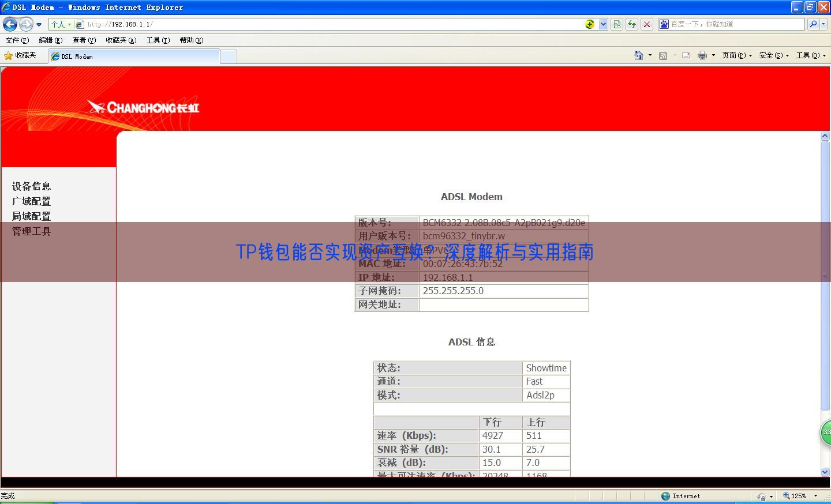The image size is (831, 504).
Task: Click the IP address value 192.168.1.1 cell
Action: click(504, 277)
